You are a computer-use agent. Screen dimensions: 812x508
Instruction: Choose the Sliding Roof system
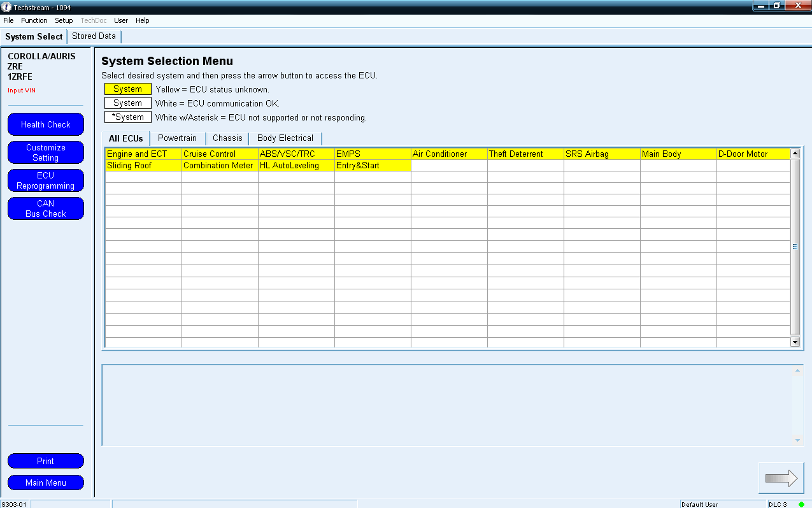143,165
